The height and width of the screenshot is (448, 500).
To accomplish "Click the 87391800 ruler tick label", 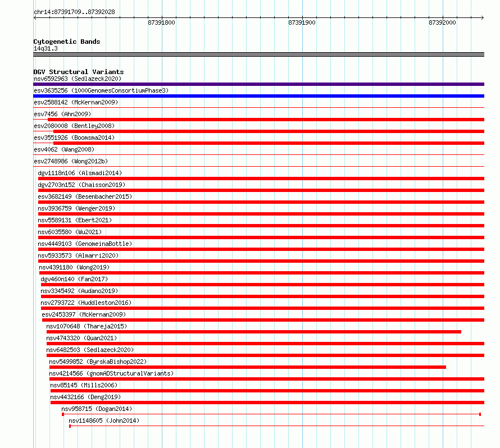I will (x=161, y=22).
